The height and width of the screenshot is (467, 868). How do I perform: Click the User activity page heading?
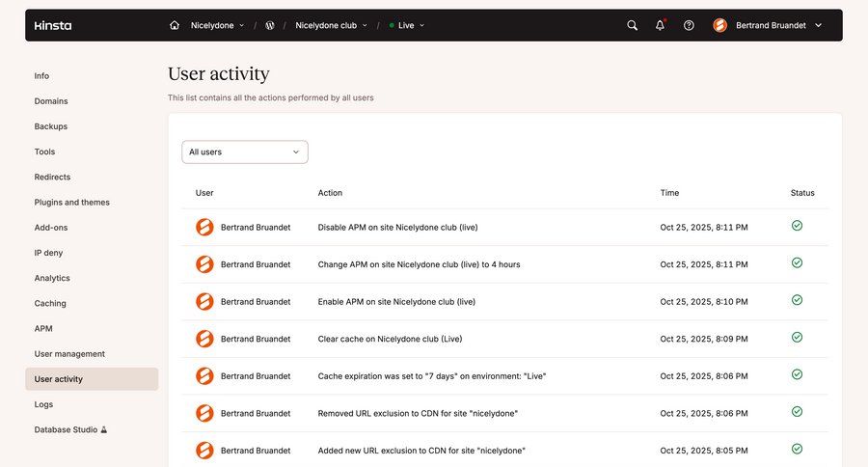pyautogui.click(x=219, y=73)
